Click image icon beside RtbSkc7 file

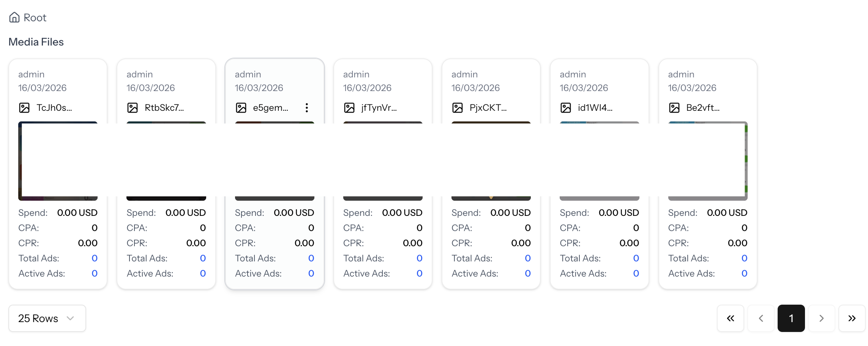(133, 108)
